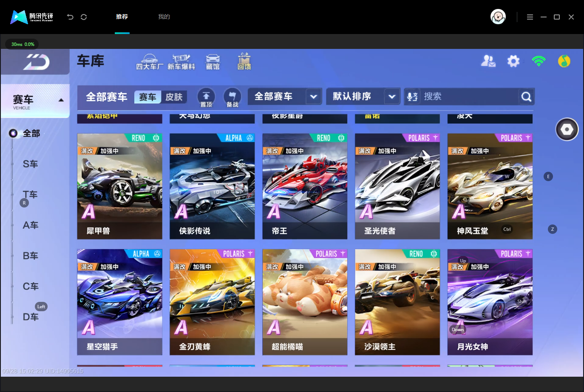Click the search magnifier icon
This screenshot has height=392, width=584.
pos(526,97)
